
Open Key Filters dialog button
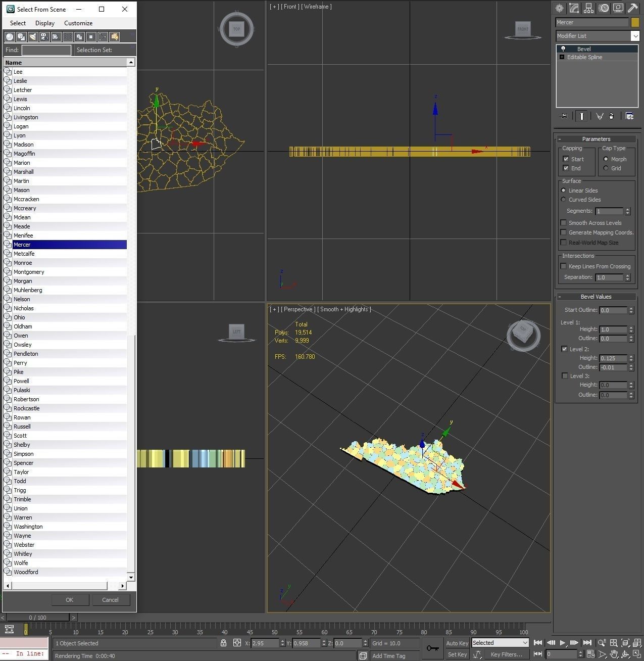tap(507, 654)
